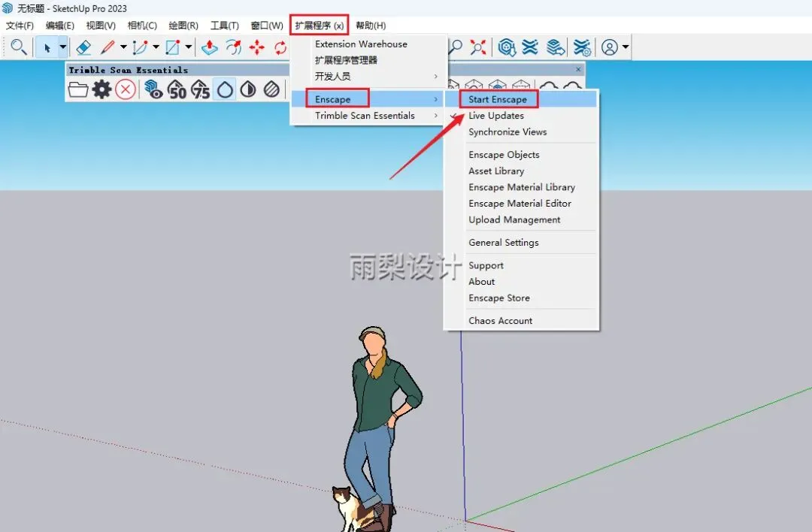Open Extension Manager gear toolbar icon
The image size is (812, 532).
(x=581, y=47)
